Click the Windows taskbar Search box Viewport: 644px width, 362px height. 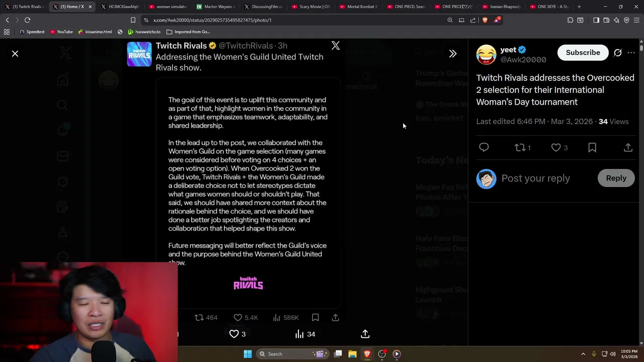coord(292,354)
